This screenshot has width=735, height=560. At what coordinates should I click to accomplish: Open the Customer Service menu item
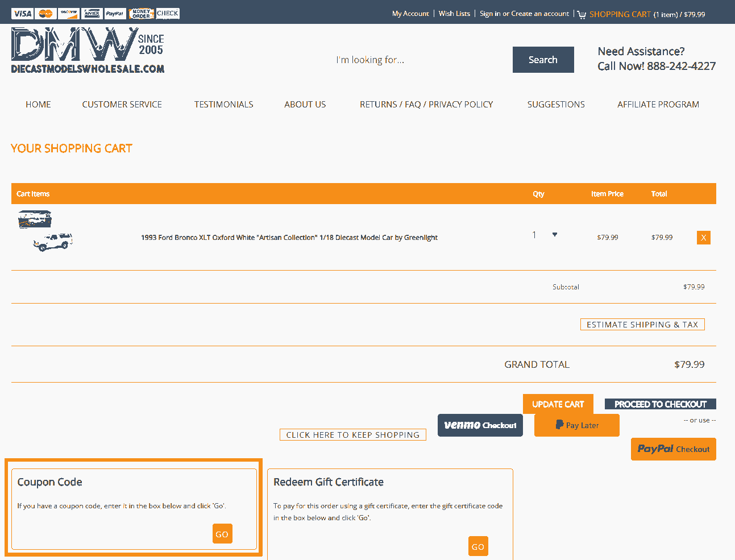pos(122,105)
